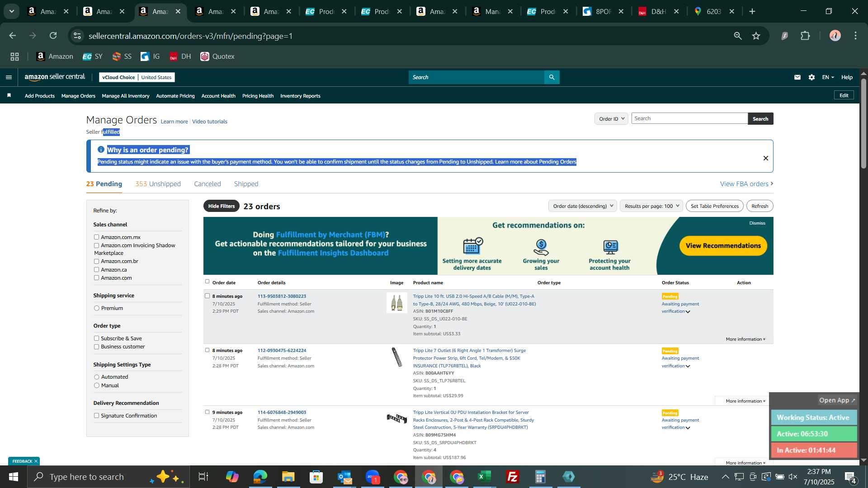Select Manual shipping settings type
Viewport: 868px width, 488px height.
click(96, 385)
